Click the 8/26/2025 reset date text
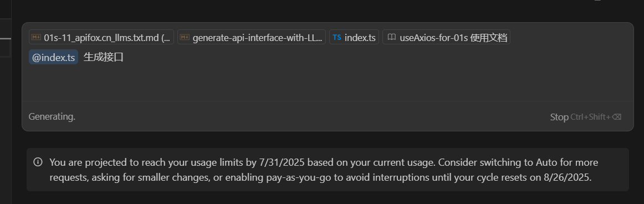644x204 pixels. [570, 178]
